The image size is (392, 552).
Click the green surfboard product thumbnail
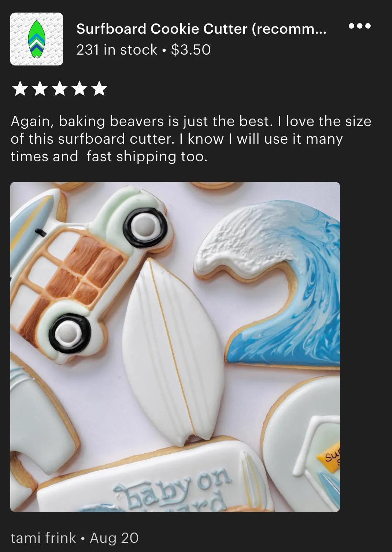tap(37, 39)
